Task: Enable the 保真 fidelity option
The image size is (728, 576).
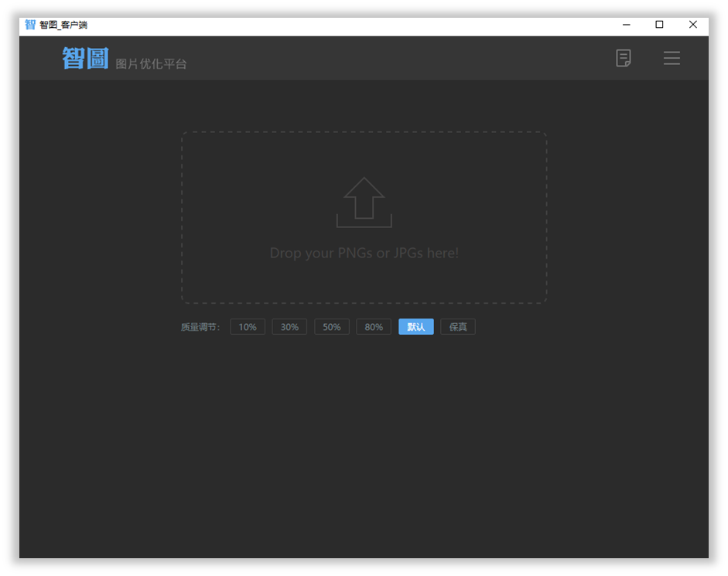Action: pos(458,327)
